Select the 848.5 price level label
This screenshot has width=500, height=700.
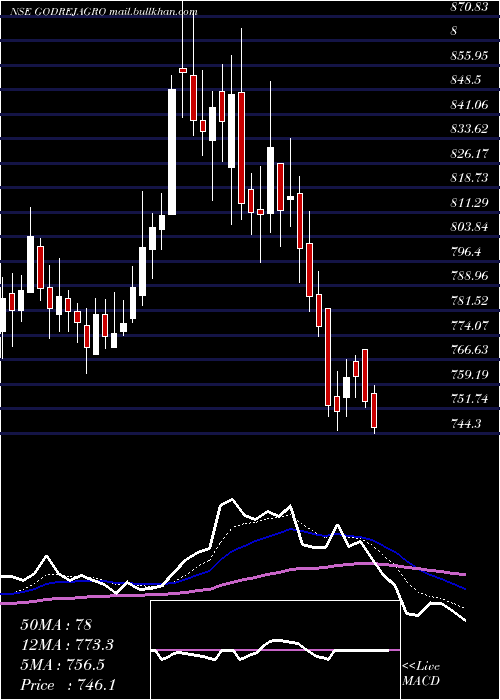[x=467, y=80]
